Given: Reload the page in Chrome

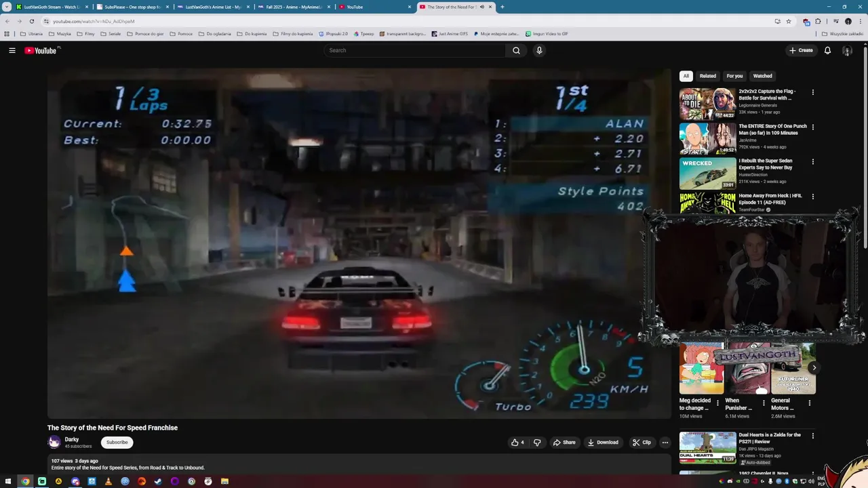Looking at the screenshot, I should [x=31, y=21].
